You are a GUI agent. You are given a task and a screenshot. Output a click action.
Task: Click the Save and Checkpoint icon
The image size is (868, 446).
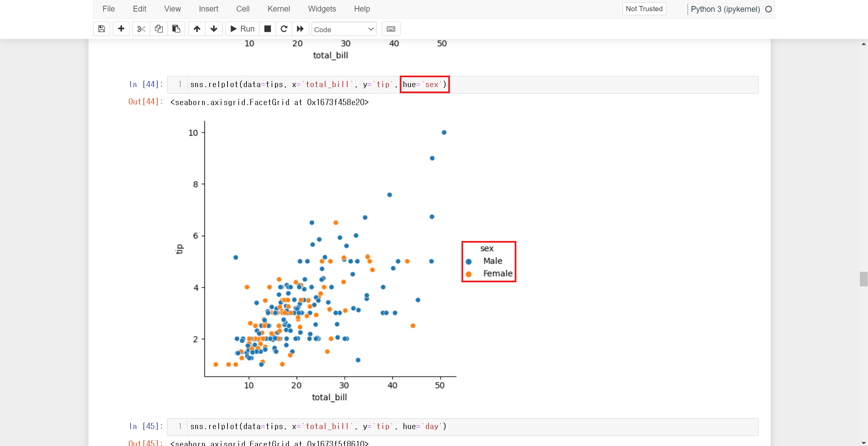click(101, 29)
